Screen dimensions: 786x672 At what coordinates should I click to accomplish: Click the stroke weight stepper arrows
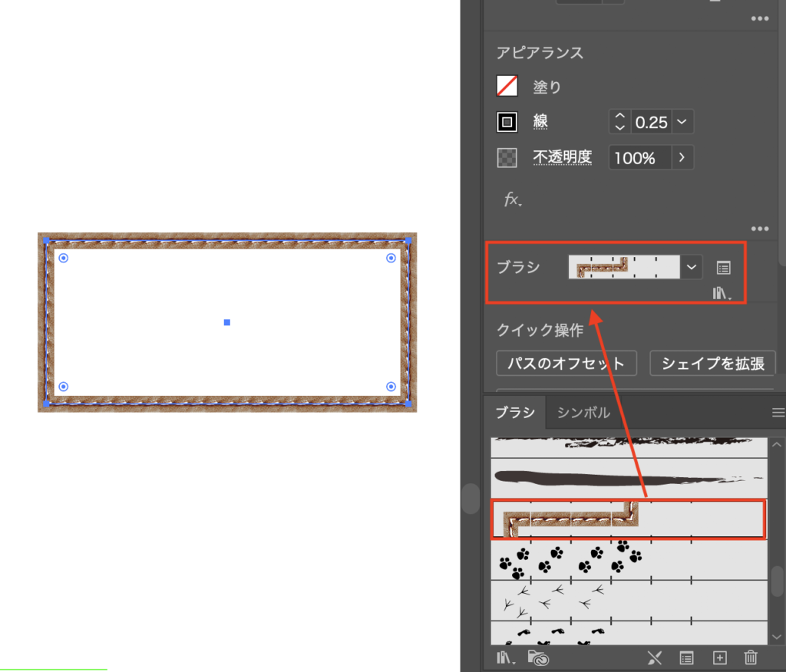[x=620, y=122]
